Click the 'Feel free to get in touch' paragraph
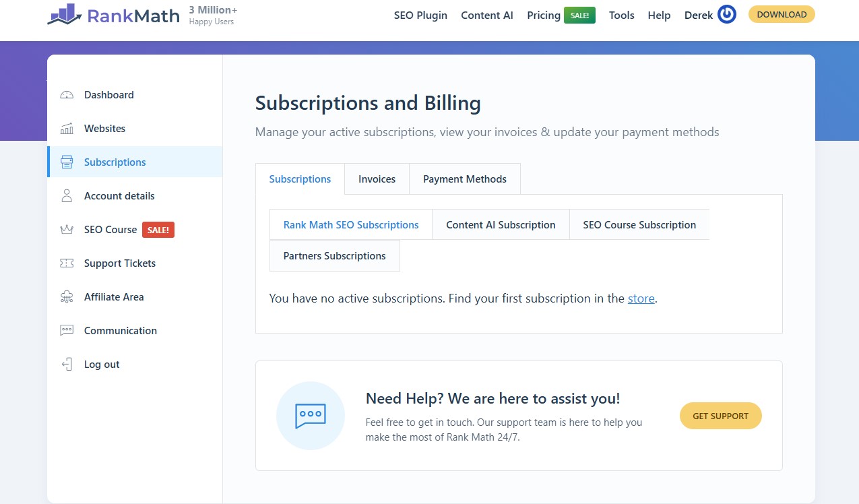The height and width of the screenshot is (504, 859). coord(504,430)
